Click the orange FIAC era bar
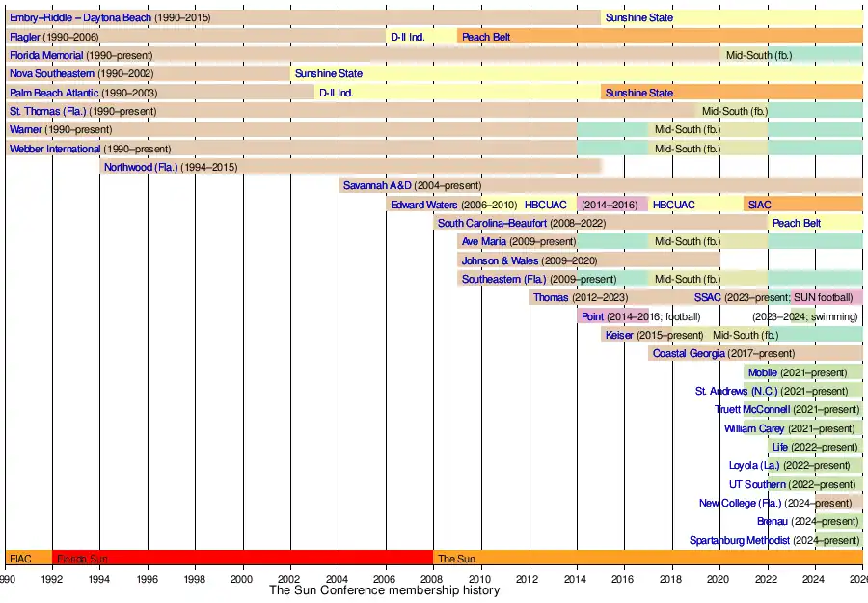This screenshot has width=868, height=603. (x=29, y=558)
